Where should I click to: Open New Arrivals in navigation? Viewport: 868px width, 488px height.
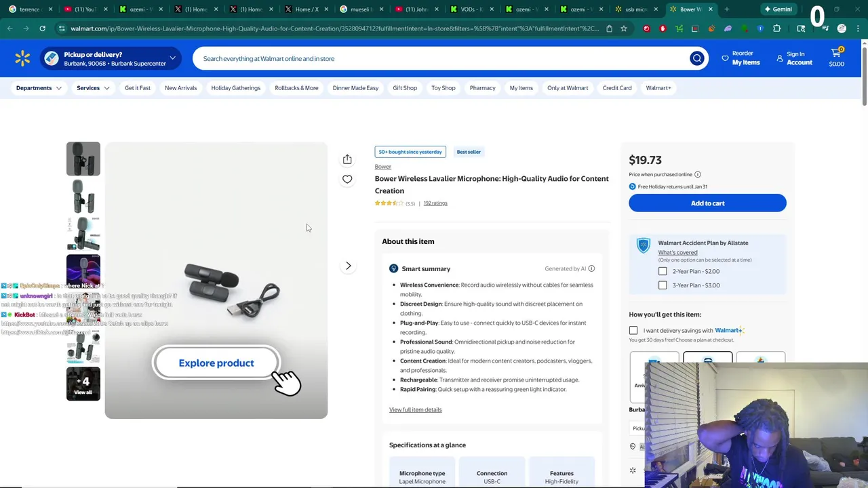(180, 88)
